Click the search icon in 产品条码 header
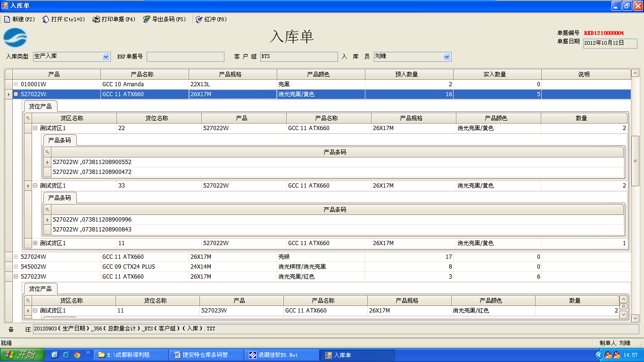The image size is (644, 362). pos(47,152)
